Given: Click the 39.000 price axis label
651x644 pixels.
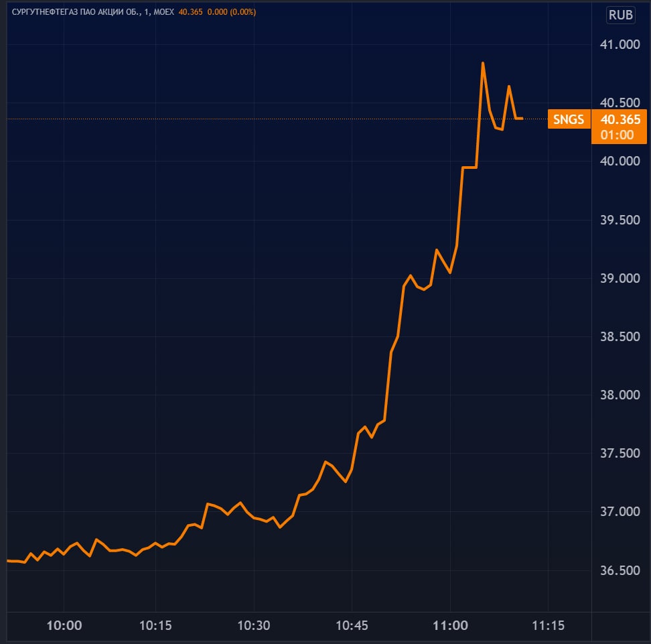Looking at the screenshot, I should click(x=620, y=278).
